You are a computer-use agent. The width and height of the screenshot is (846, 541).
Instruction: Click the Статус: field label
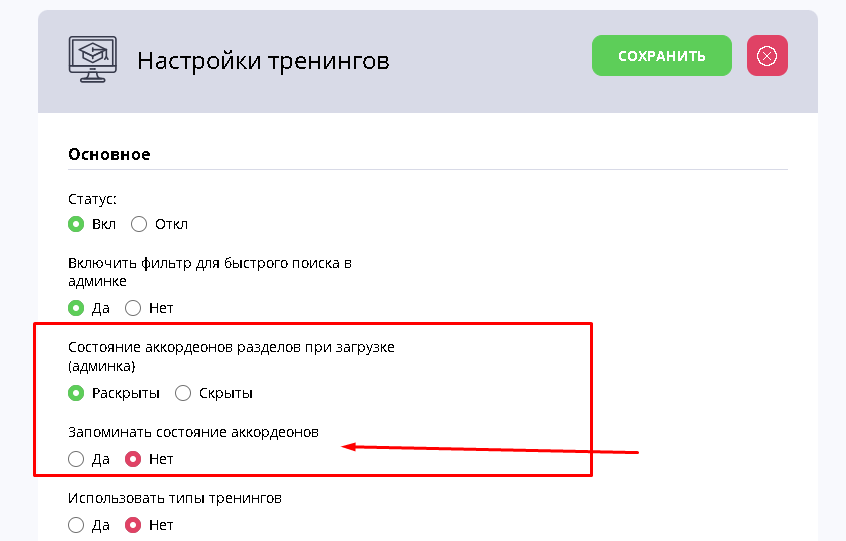point(92,199)
